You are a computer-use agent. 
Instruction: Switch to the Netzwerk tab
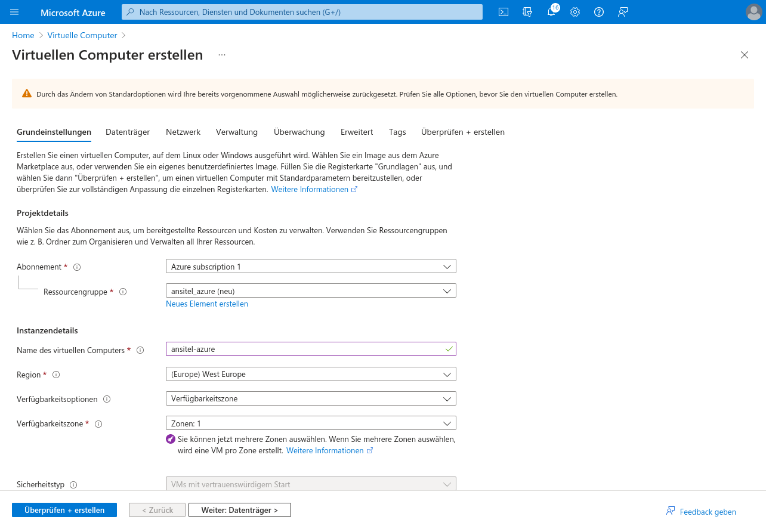183,132
